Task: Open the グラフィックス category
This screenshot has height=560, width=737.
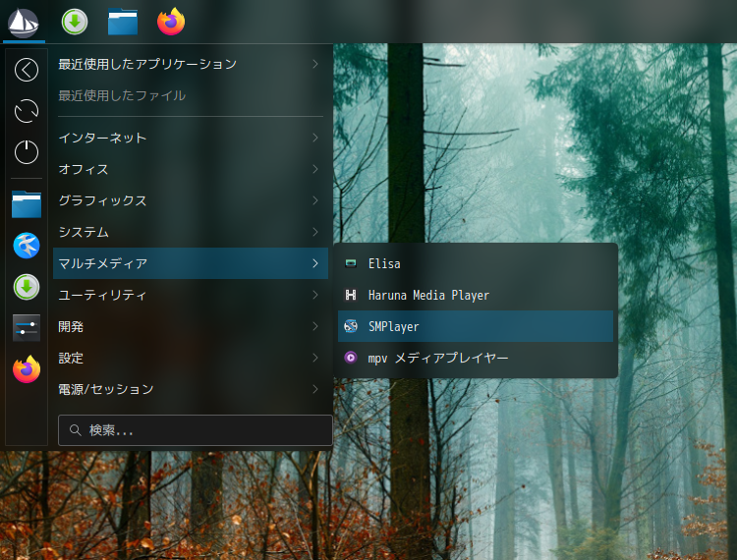Action: [191, 200]
